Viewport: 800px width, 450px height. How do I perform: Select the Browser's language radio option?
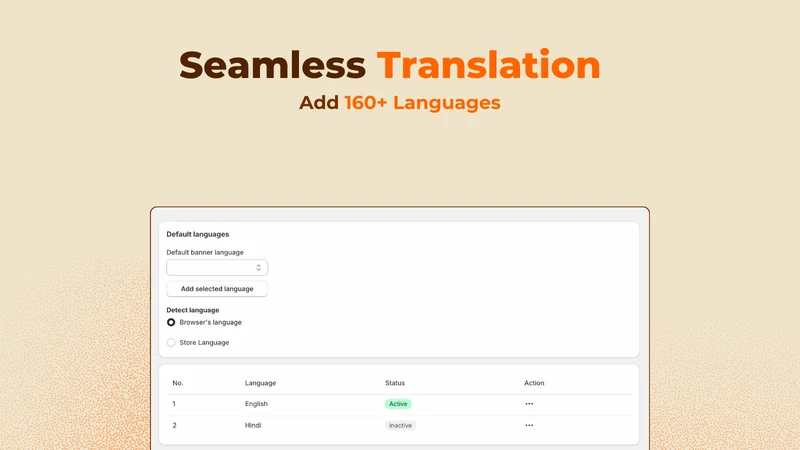[171, 322]
